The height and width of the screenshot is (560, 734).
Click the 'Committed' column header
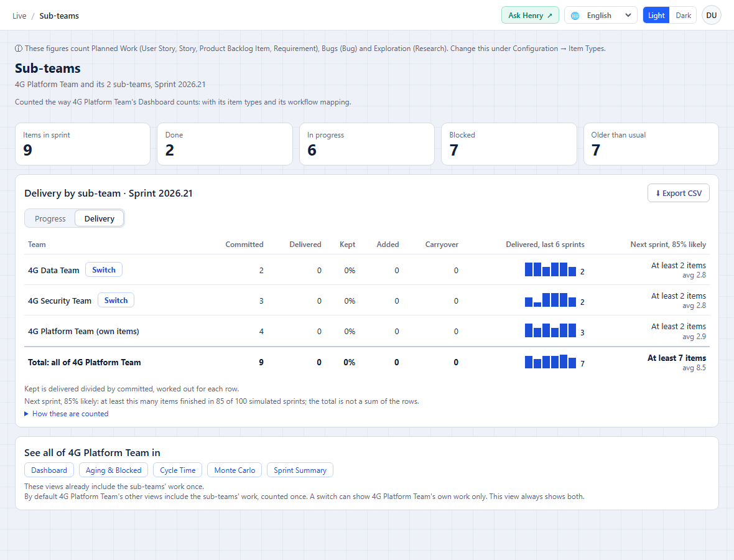click(x=244, y=245)
